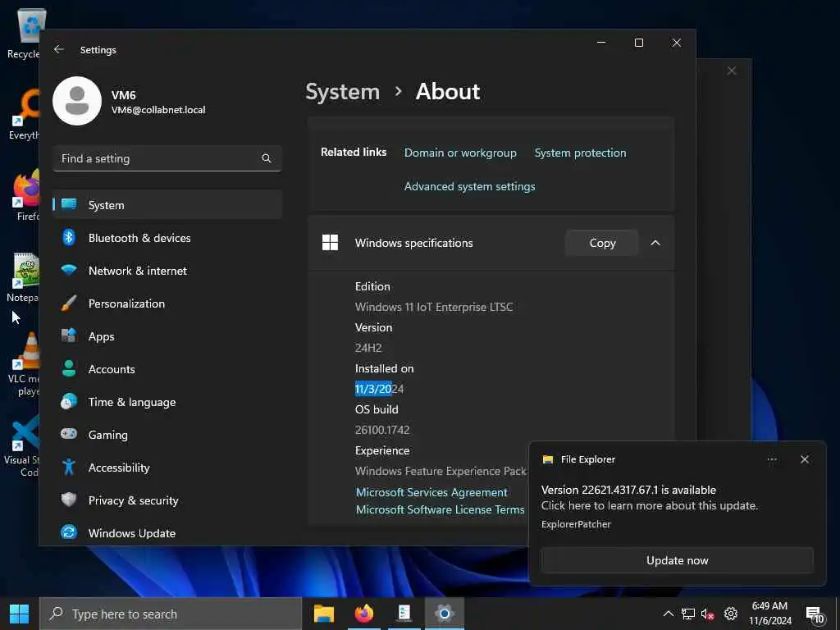The image size is (840, 630).
Task: Select the Personalization settings page
Action: [167, 304]
